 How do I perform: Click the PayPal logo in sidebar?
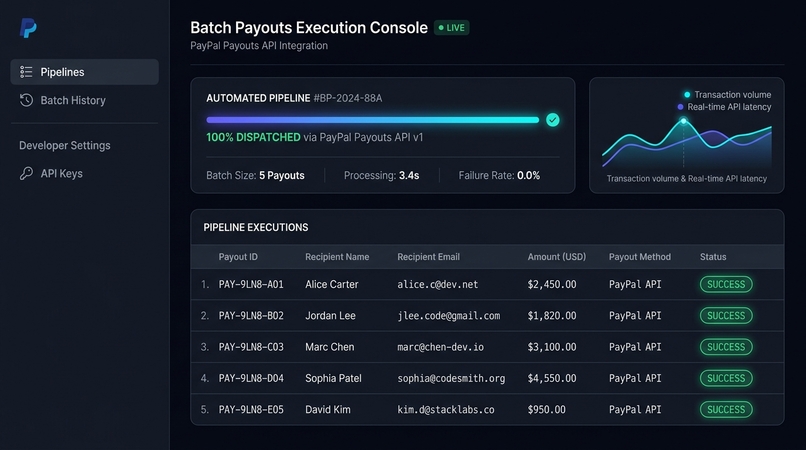28,28
